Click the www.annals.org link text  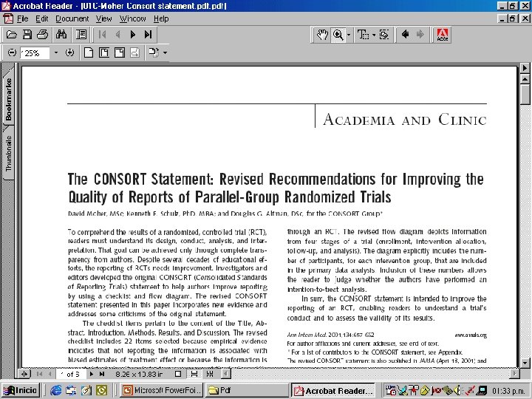pos(470,335)
